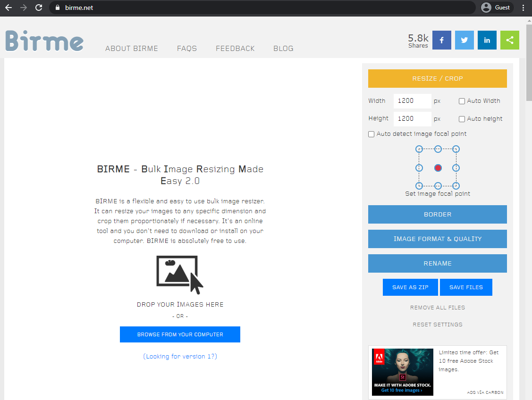This screenshot has width=532, height=400.
Task: Click the Adobe Stock offer text
Action: click(x=469, y=361)
